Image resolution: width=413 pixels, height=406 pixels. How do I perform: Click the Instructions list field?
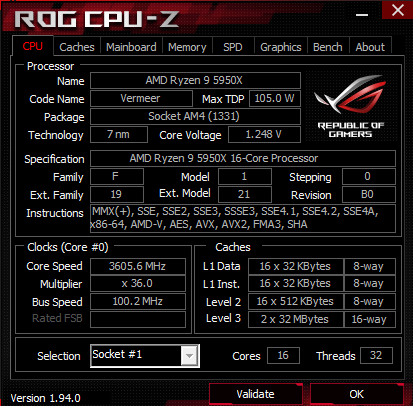click(x=243, y=218)
